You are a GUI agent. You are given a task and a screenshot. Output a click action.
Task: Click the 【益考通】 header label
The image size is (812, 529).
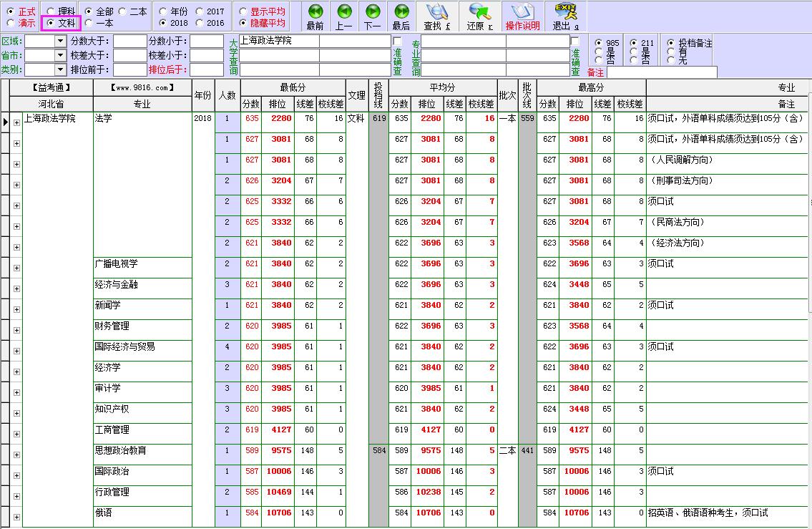pyautogui.click(x=51, y=87)
